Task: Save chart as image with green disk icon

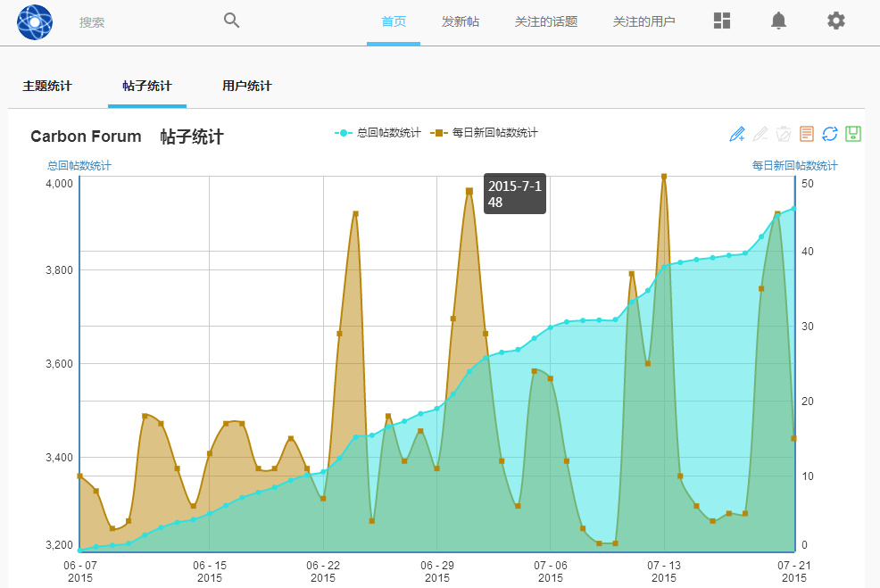Action: pos(853,134)
